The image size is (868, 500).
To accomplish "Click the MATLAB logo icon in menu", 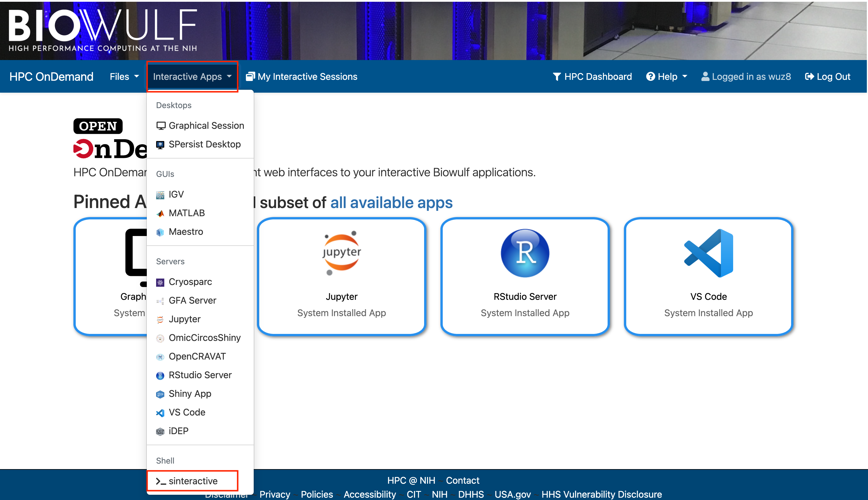I will point(160,213).
